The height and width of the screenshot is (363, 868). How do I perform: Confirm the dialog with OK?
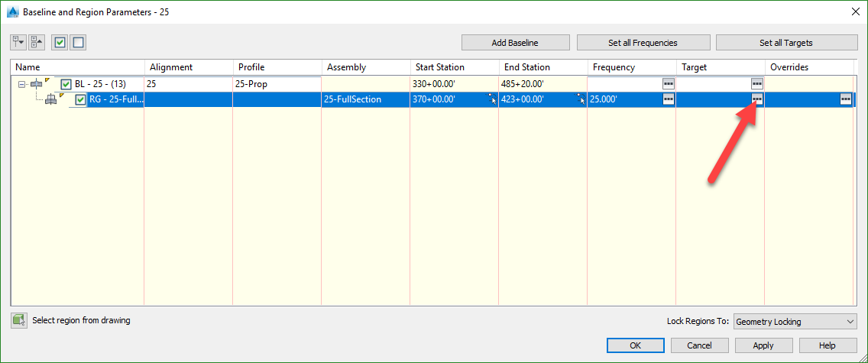point(636,345)
